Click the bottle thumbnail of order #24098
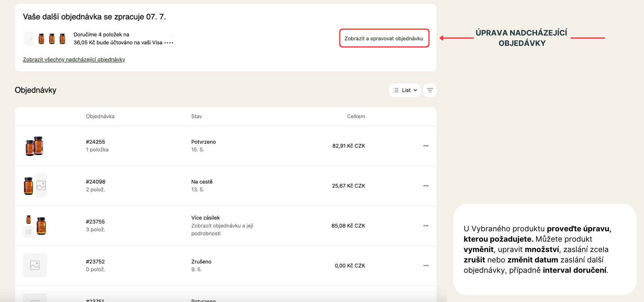 pos(29,186)
